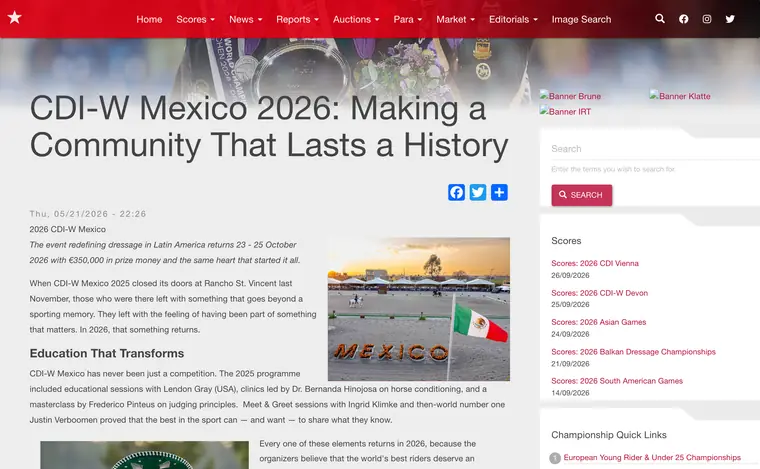Image resolution: width=760 pixels, height=469 pixels.
Task: Click the date 26/09/2026 under Vienna
Action: pos(570,275)
